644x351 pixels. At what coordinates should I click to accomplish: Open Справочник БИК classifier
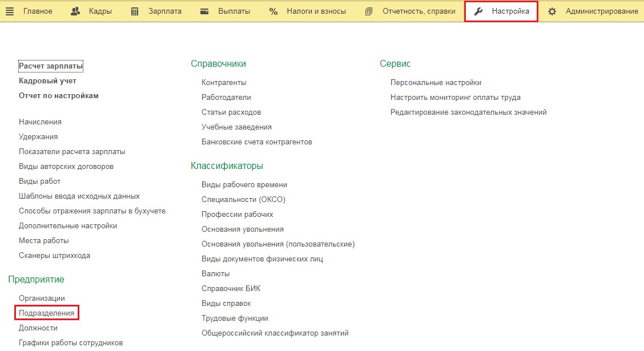pos(231,289)
